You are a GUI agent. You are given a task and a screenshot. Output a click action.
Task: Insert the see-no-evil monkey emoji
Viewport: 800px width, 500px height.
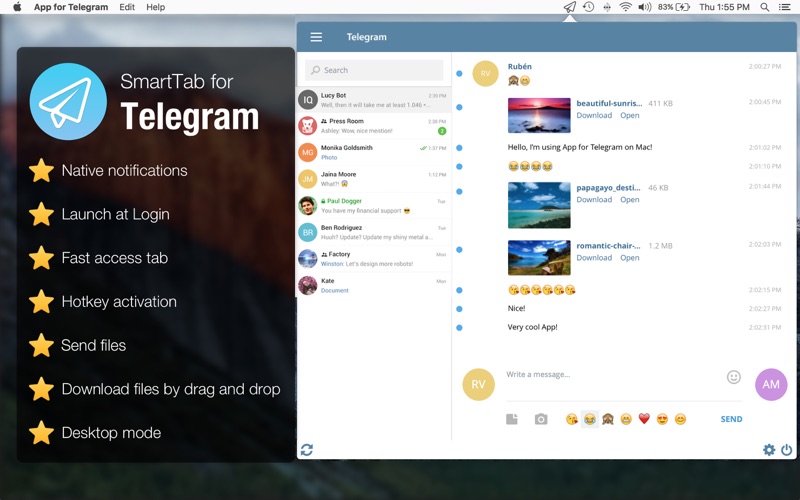(608, 419)
